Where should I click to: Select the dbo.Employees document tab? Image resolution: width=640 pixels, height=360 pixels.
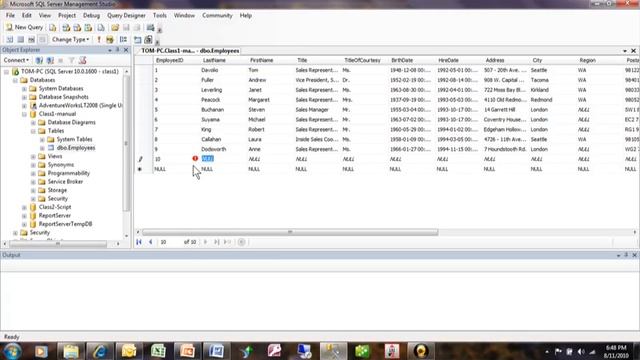click(190, 51)
